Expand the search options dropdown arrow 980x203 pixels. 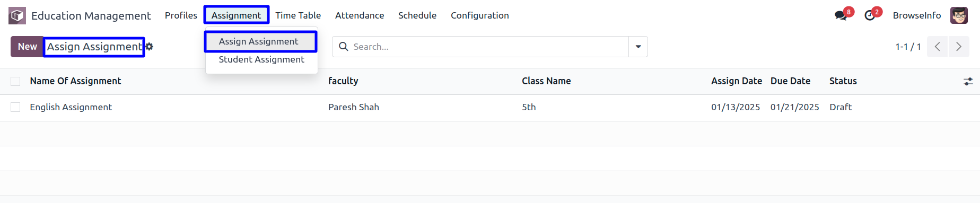(x=638, y=47)
